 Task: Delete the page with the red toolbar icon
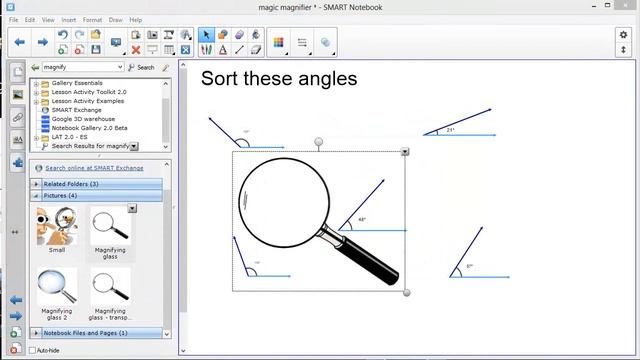point(79,50)
